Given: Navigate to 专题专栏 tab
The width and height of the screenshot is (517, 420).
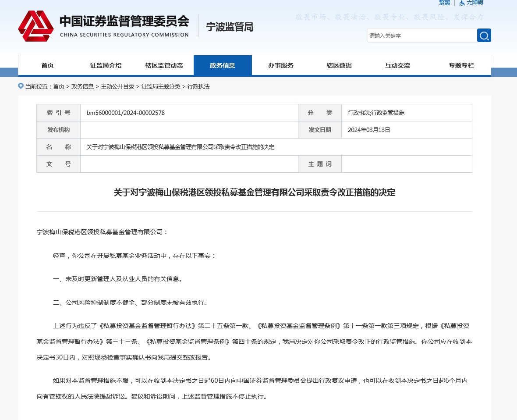Looking at the screenshot, I should click(x=461, y=65).
